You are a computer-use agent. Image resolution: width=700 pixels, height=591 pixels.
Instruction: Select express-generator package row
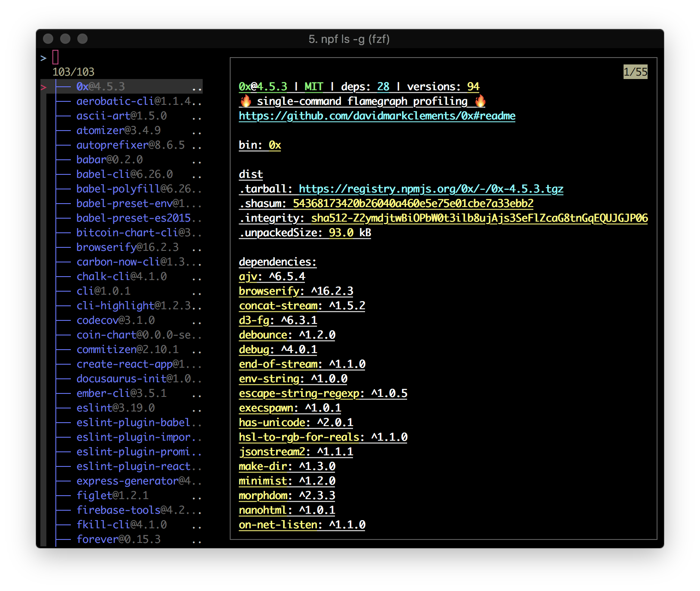click(x=122, y=481)
